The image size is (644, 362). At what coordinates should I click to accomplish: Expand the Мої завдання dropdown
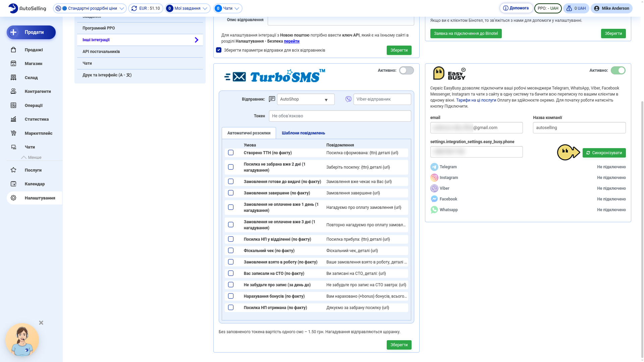coord(187,8)
